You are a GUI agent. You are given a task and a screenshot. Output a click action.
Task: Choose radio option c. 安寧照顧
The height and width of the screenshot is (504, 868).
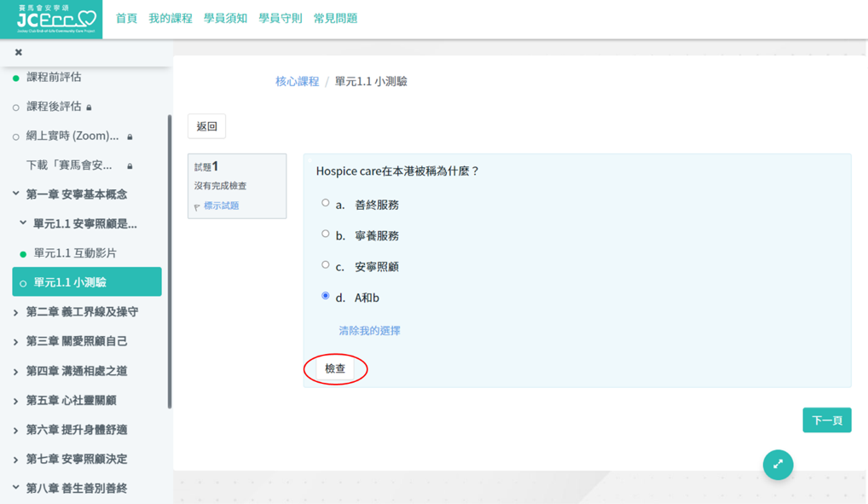coord(325,265)
